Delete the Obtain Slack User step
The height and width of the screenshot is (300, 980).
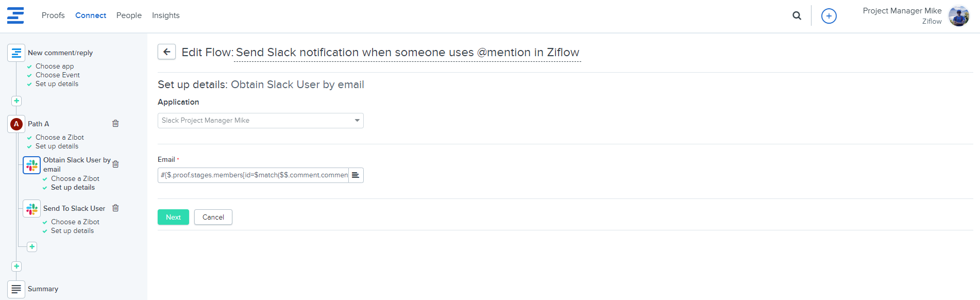pyautogui.click(x=115, y=164)
